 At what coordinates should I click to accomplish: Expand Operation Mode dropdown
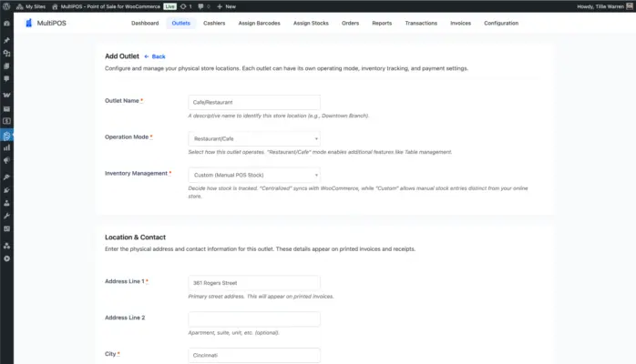click(254, 139)
